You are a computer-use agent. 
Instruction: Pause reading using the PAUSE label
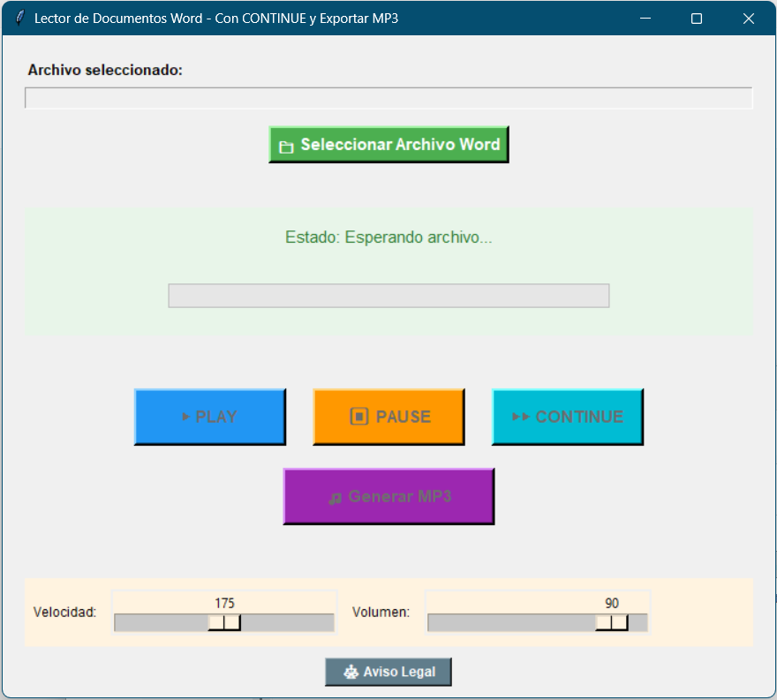pos(404,417)
